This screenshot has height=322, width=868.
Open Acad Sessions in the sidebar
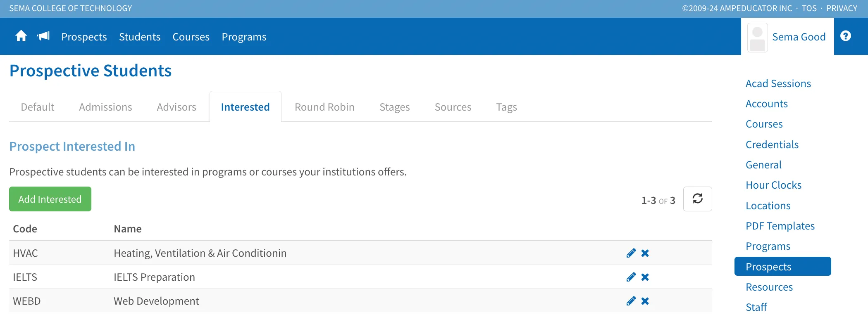click(778, 83)
